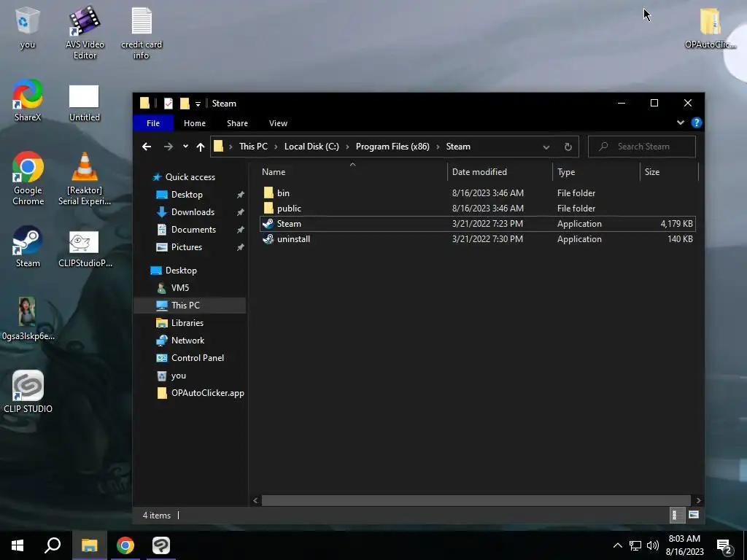Refresh the Steam folder view
The image size is (747, 560).
568,147
